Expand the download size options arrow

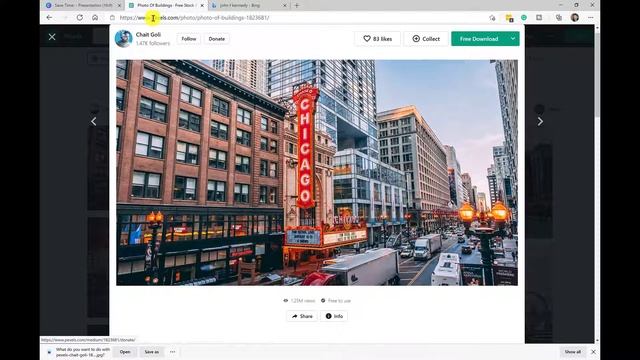(513, 39)
